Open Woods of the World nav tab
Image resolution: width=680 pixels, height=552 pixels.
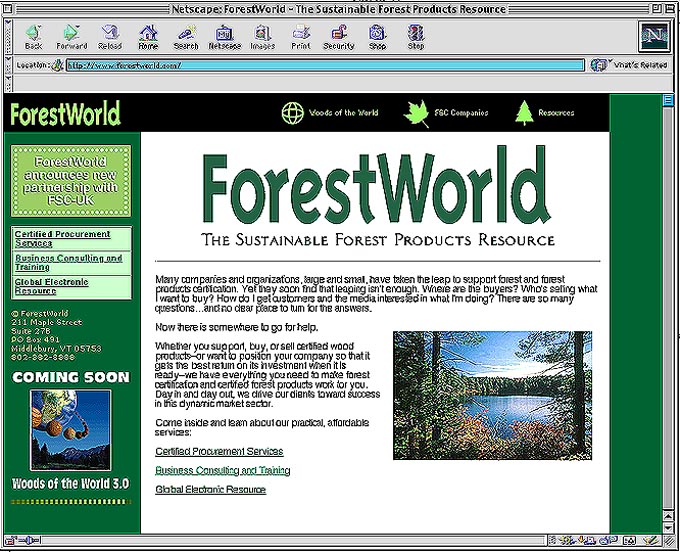coord(330,113)
